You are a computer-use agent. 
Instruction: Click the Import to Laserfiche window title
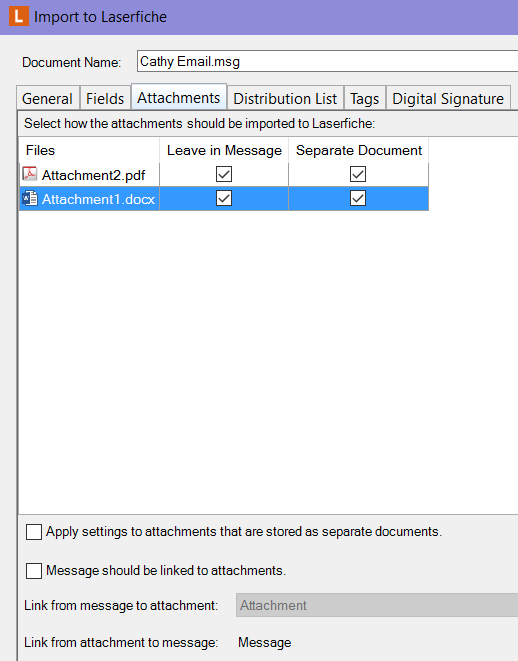(x=100, y=17)
